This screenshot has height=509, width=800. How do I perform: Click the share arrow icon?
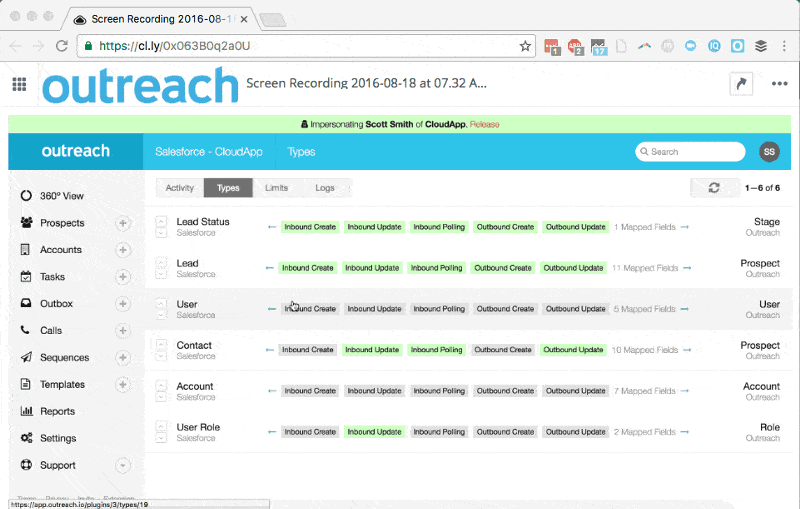[x=741, y=84]
